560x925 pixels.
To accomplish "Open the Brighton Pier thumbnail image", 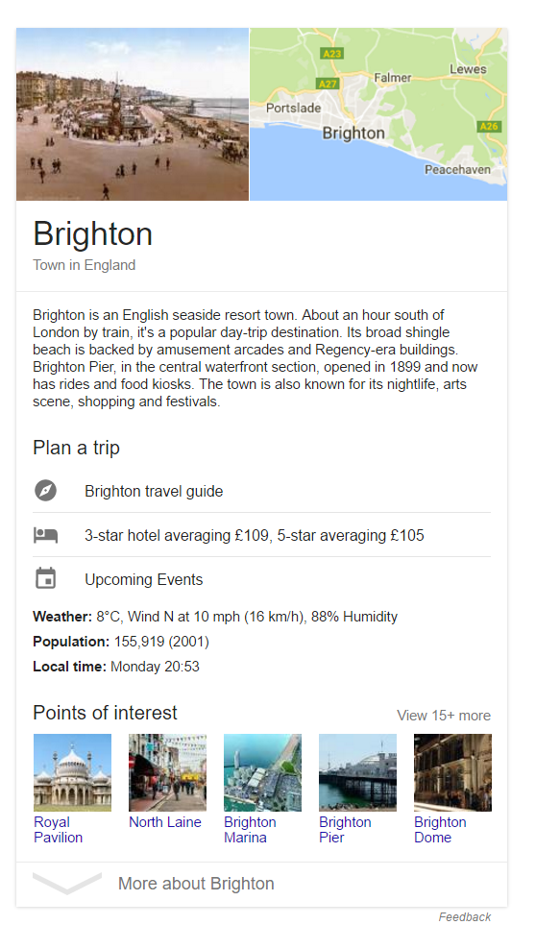I will pyautogui.click(x=357, y=772).
